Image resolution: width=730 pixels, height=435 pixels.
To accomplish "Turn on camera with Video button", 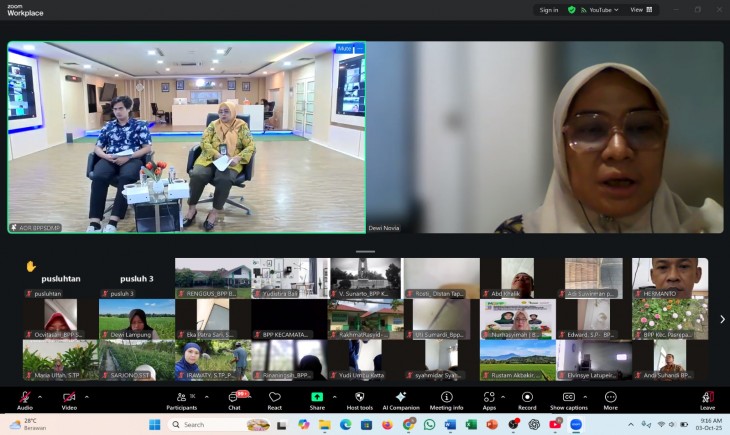I will coord(69,399).
